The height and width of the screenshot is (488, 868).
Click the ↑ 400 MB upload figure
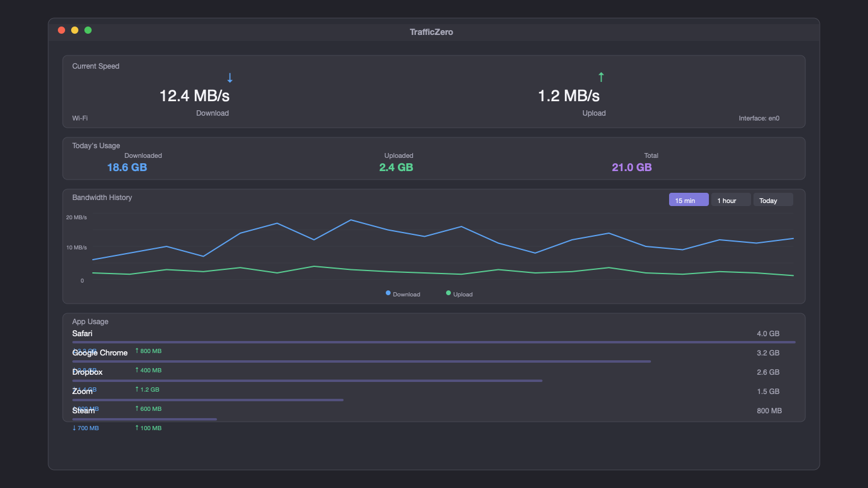[x=148, y=370]
